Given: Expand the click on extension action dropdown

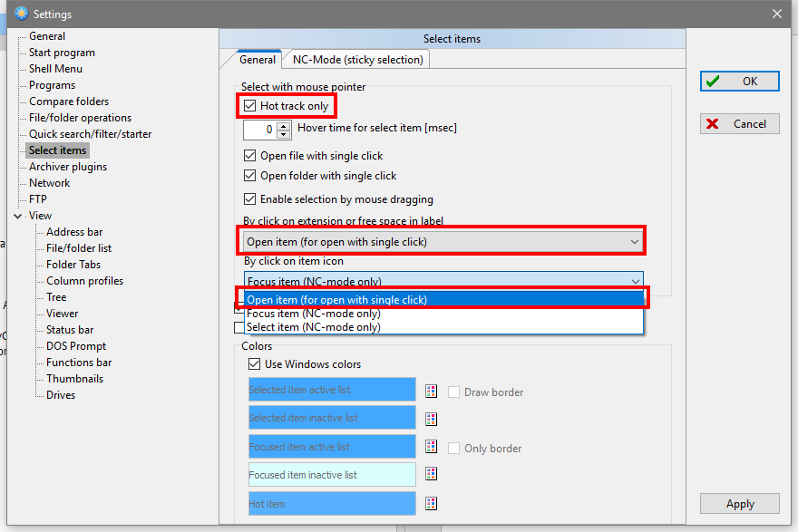Looking at the screenshot, I should 633,242.
